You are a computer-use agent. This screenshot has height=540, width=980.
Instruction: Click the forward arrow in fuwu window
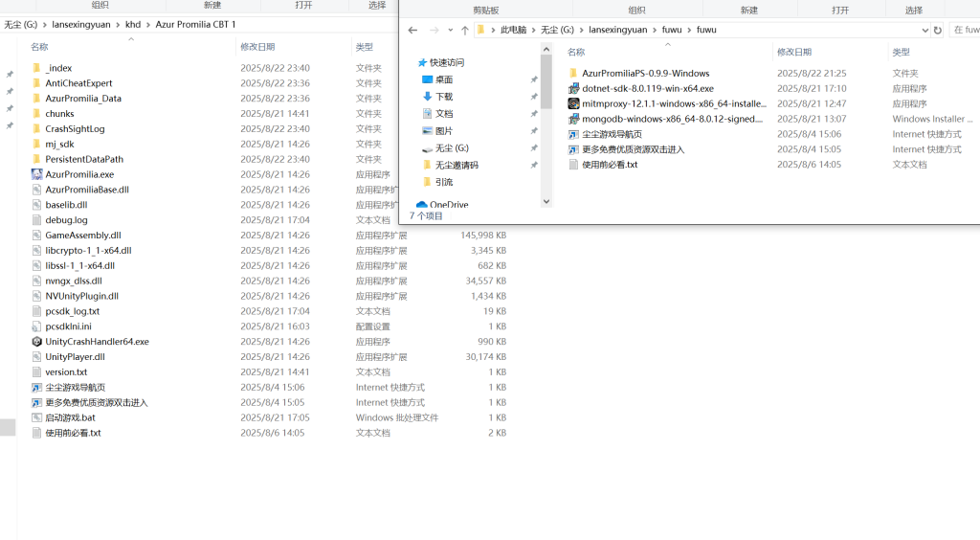coord(434,30)
